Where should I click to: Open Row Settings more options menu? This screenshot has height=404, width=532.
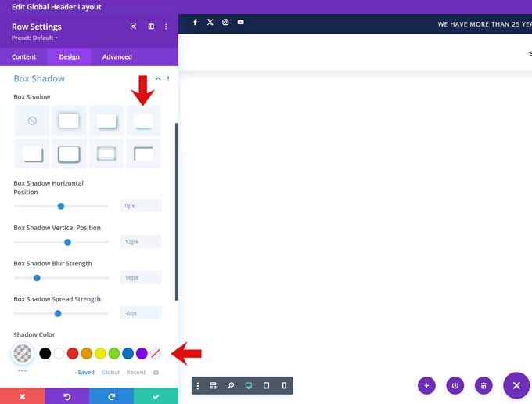pos(166,27)
